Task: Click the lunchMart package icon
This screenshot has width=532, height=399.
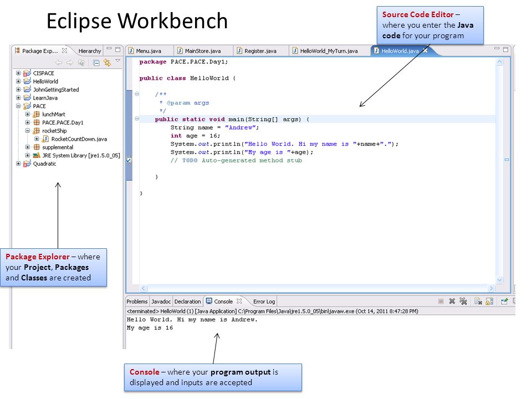Action: 37,114
